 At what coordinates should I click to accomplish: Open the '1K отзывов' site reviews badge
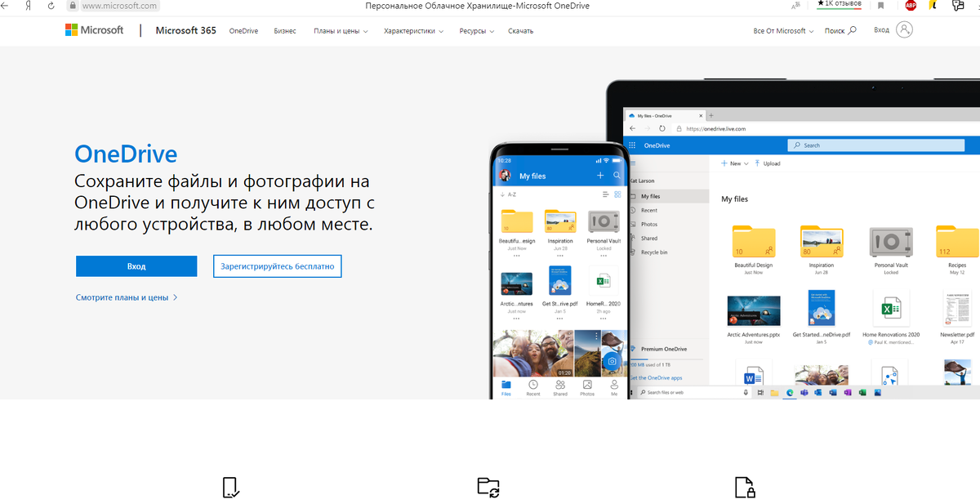[x=840, y=4]
